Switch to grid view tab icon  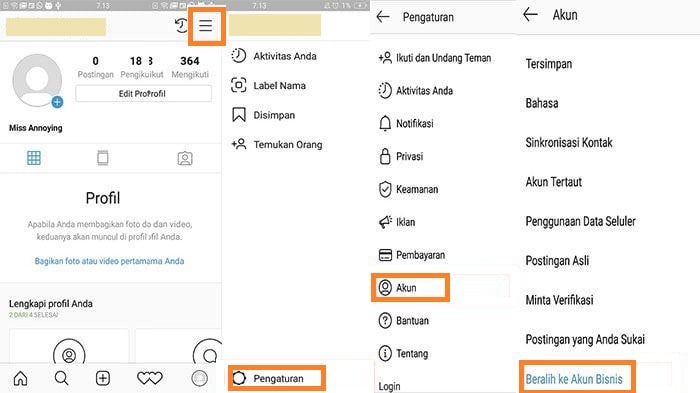(x=34, y=158)
